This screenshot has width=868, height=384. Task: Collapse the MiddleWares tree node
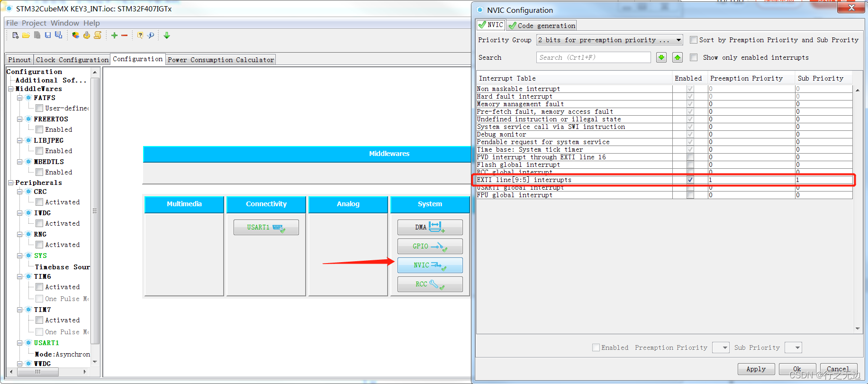pyautogui.click(x=11, y=89)
